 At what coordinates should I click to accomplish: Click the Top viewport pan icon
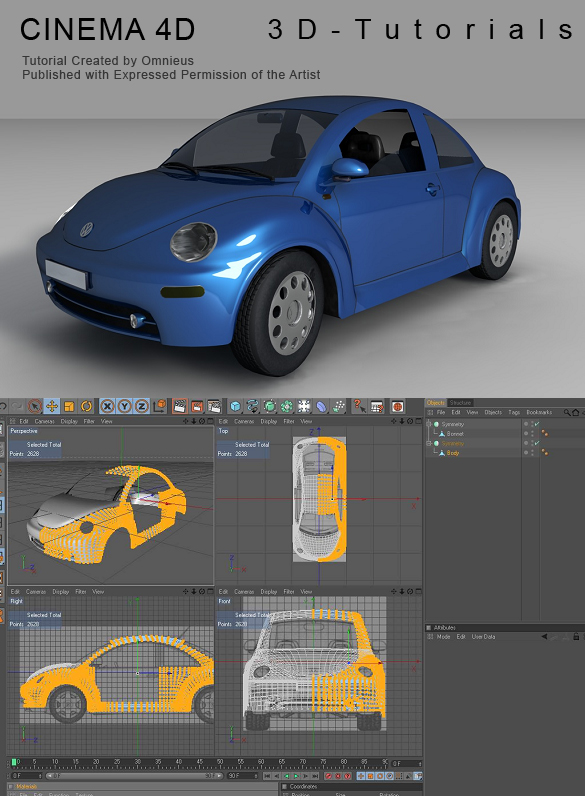[x=394, y=421]
